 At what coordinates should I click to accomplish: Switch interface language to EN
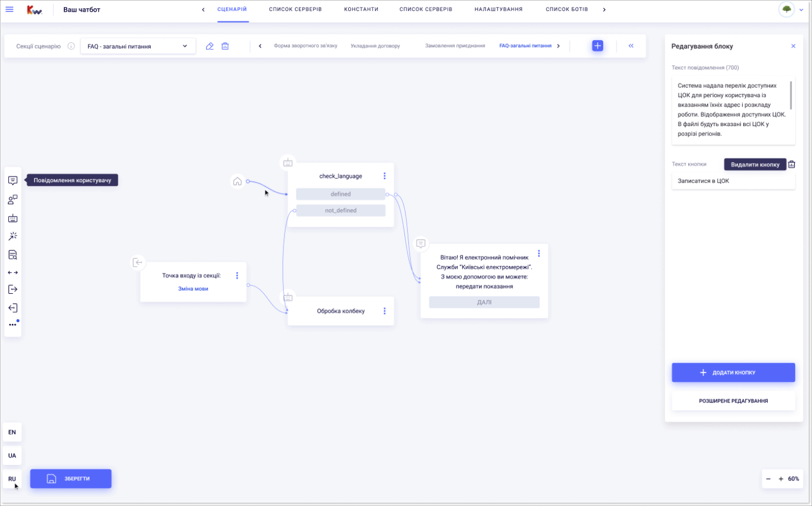pos(12,432)
